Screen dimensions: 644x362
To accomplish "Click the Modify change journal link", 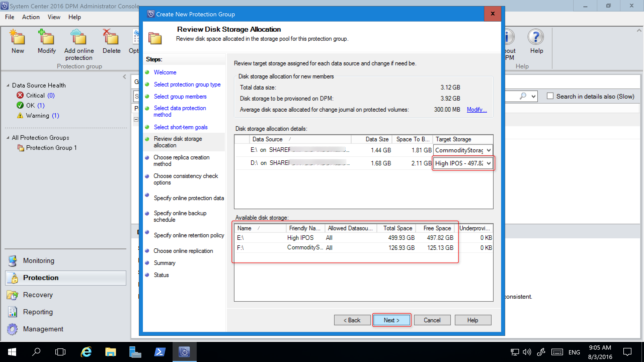I will [x=477, y=110].
